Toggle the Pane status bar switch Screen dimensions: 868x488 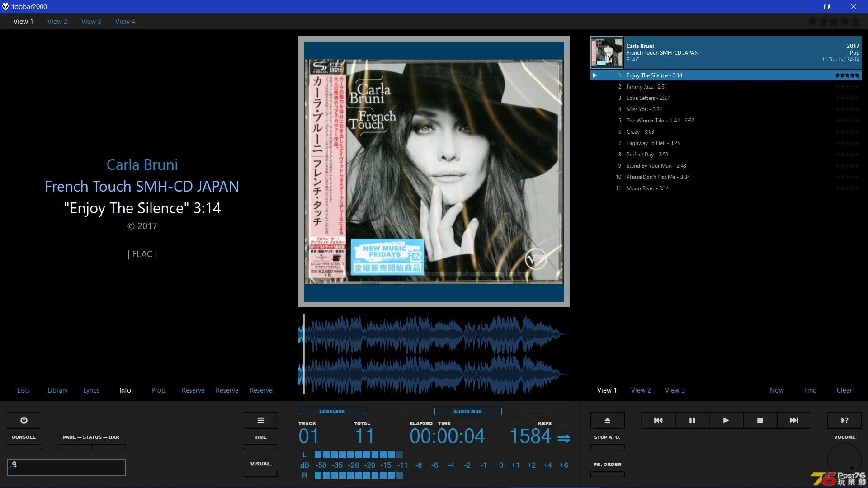pos(92,447)
